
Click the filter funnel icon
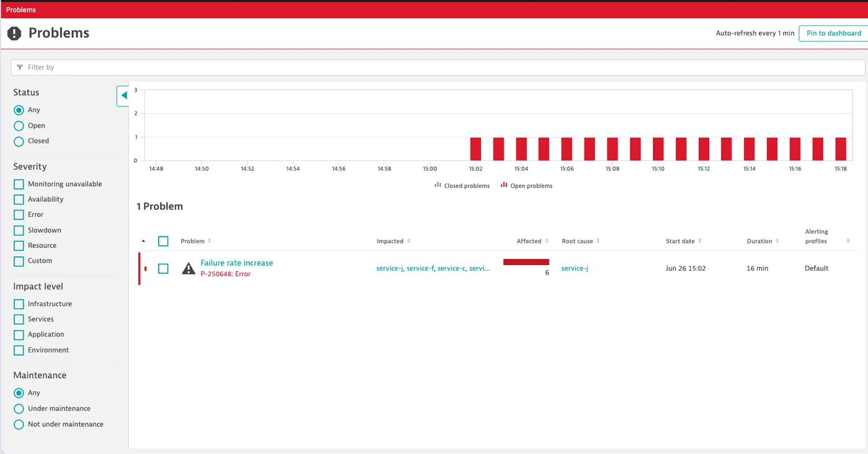20,68
